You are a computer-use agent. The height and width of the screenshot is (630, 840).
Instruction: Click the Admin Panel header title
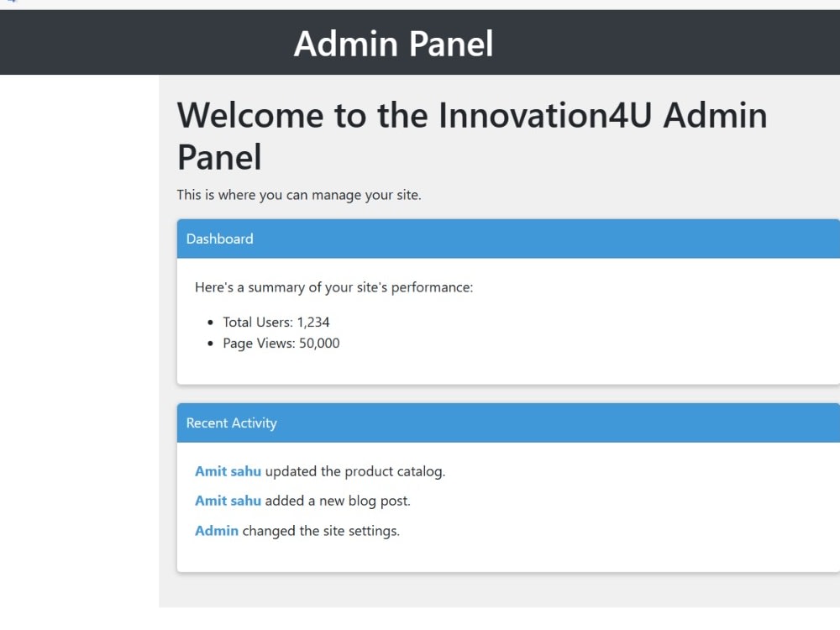click(x=393, y=44)
